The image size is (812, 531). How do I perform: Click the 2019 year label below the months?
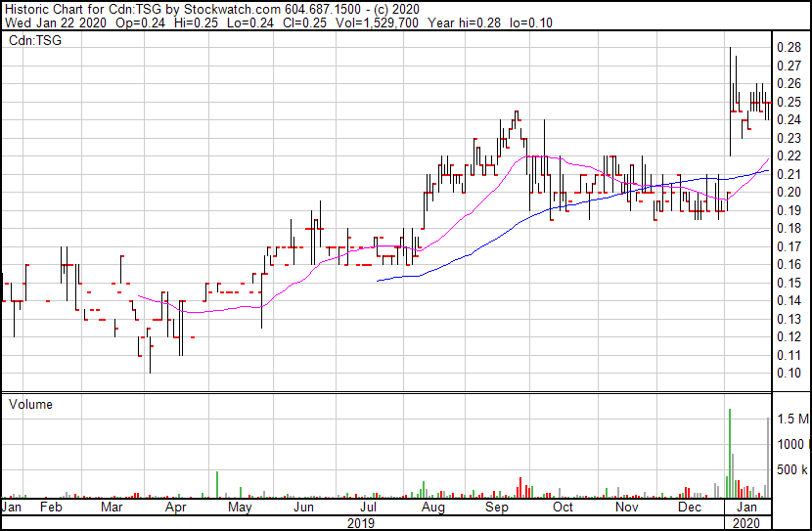[363, 523]
